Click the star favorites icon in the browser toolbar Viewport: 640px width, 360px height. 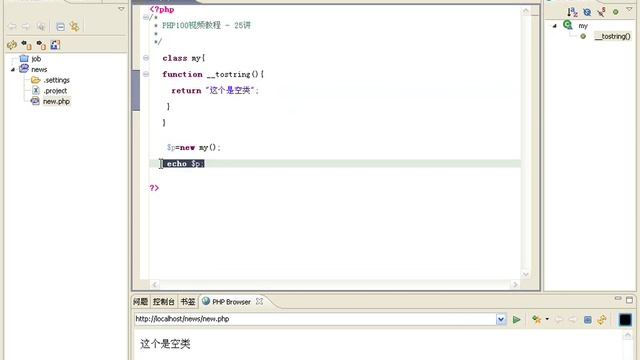click(537, 320)
